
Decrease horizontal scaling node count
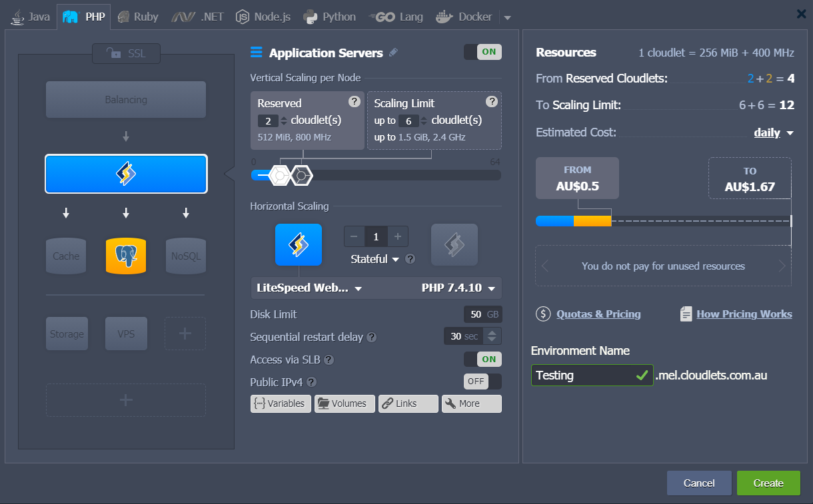point(354,236)
